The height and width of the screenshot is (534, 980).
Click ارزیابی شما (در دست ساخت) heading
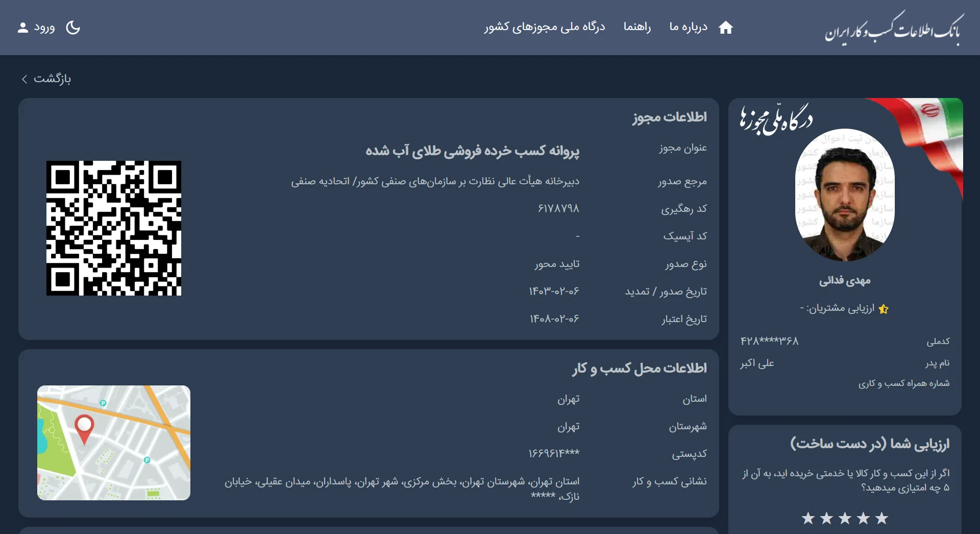(870, 444)
